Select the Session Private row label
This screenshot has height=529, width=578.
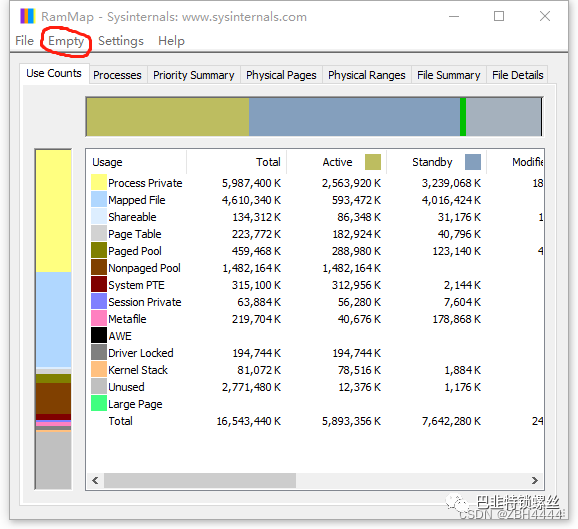pos(145,302)
